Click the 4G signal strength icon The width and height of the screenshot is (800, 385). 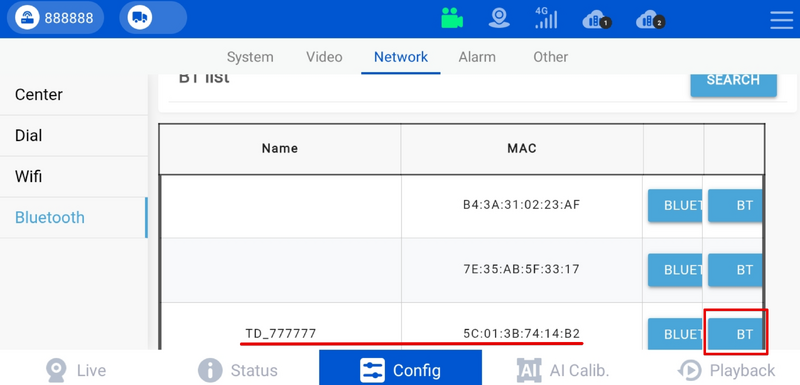[x=545, y=18]
